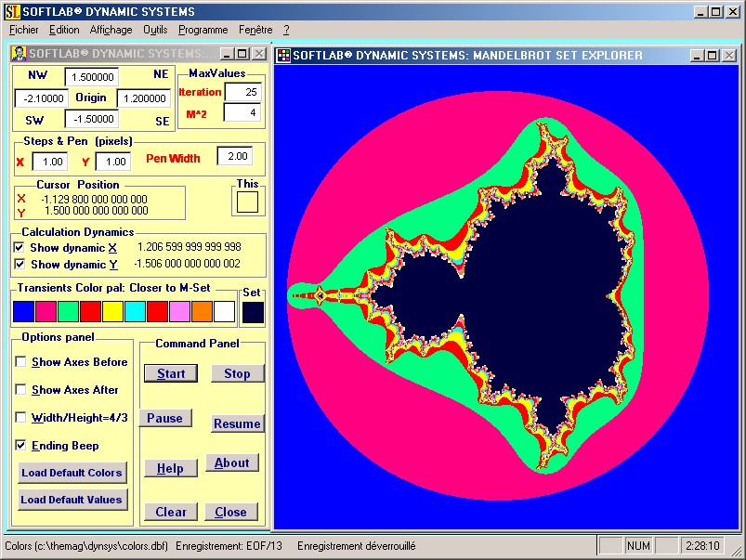
Task: Pick the dark navy Set color swatch
Action: pyautogui.click(x=253, y=312)
